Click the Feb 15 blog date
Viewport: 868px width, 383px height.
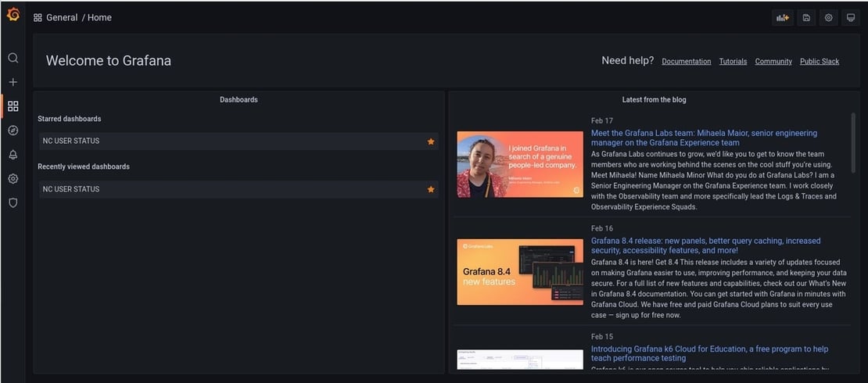click(x=601, y=337)
